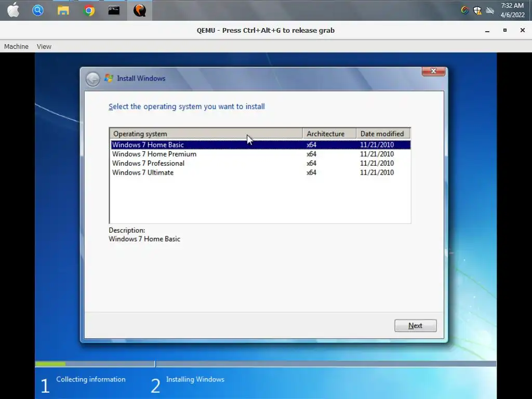Open the Apple logo menu icon
The height and width of the screenshot is (399, 532).
click(x=13, y=10)
